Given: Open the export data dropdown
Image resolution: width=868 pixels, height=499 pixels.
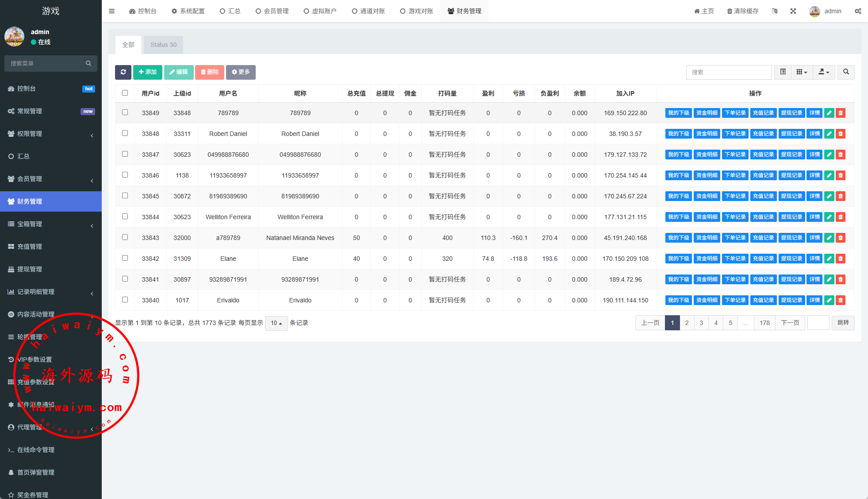Looking at the screenshot, I should point(823,72).
